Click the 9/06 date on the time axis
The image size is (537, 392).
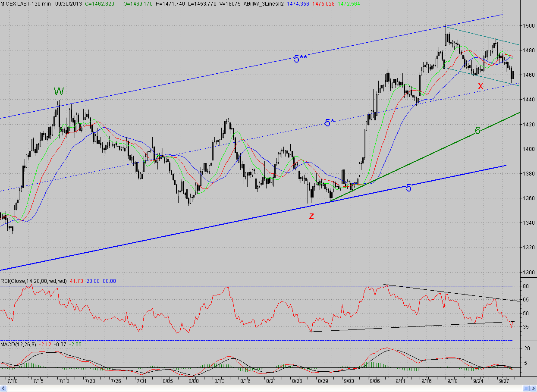[375, 381]
